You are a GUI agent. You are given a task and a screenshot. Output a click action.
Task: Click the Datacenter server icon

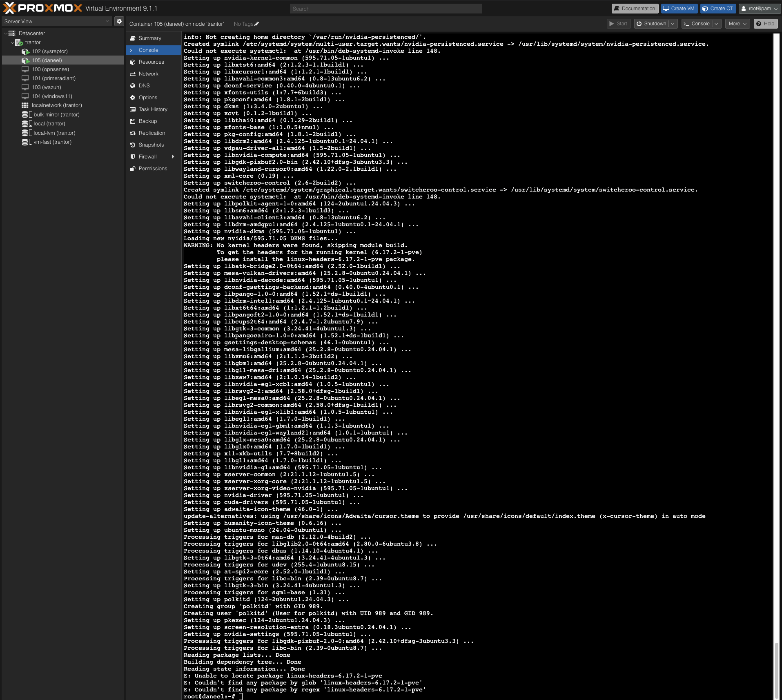(12, 33)
